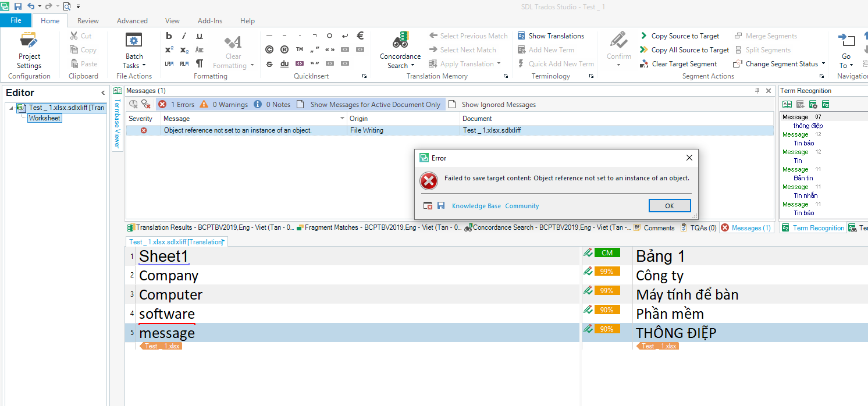The height and width of the screenshot is (406, 868).
Task: Select the Object reference error message row
Action: coord(450,130)
